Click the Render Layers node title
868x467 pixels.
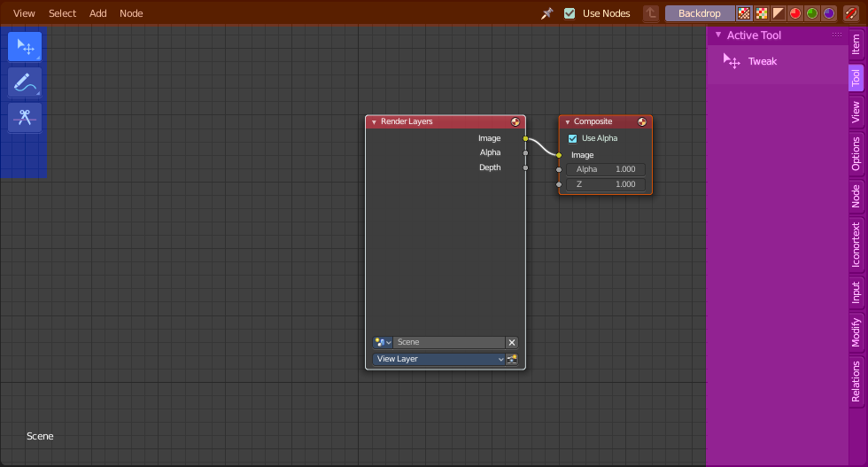407,121
